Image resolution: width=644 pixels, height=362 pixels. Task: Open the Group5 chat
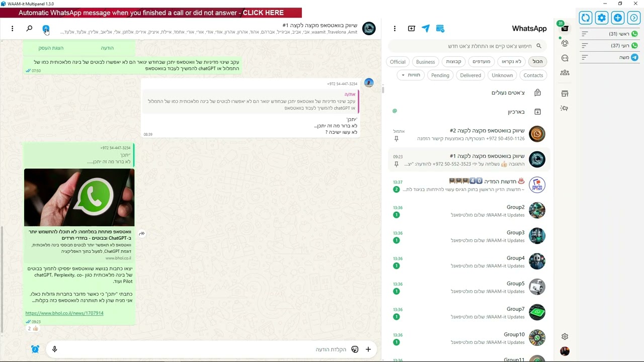click(x=469, y=287)
